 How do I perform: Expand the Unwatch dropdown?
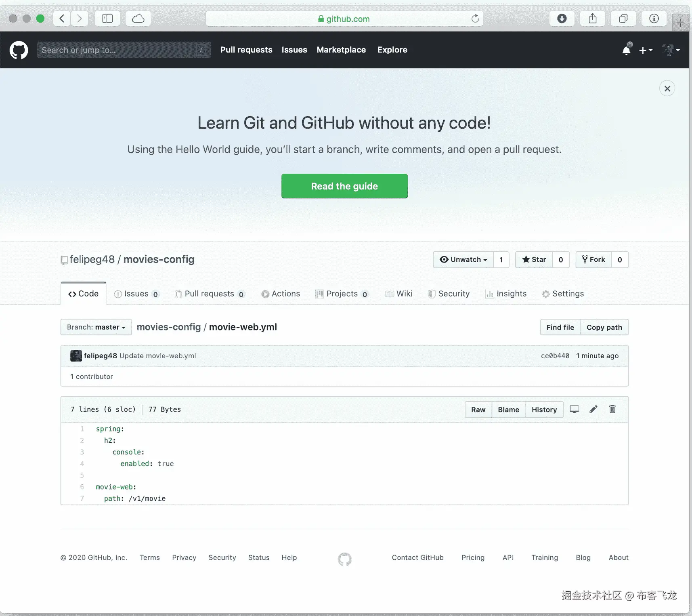click(x=463, y=260)
